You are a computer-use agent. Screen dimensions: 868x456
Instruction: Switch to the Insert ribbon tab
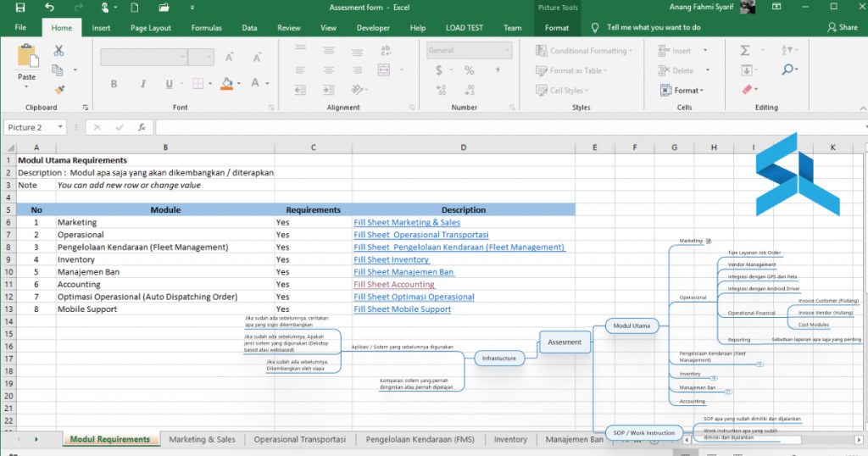(101, 28)
